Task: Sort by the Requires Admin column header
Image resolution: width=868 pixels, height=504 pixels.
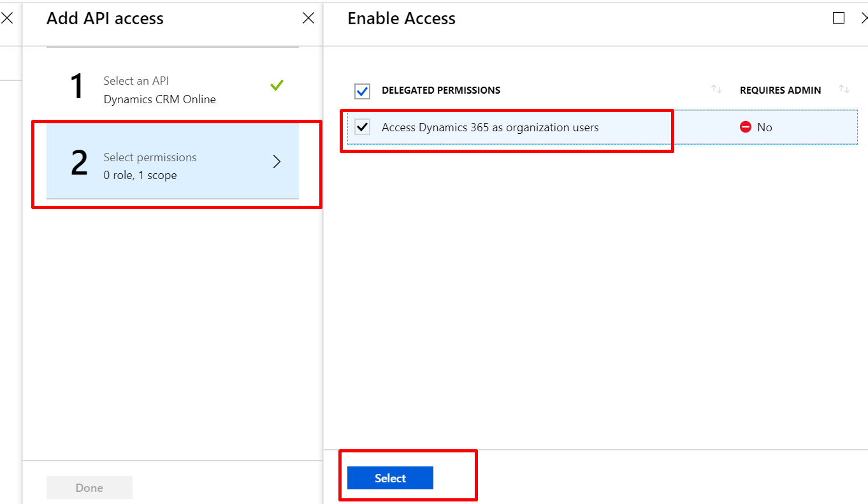Action: (x=780, y=90)
